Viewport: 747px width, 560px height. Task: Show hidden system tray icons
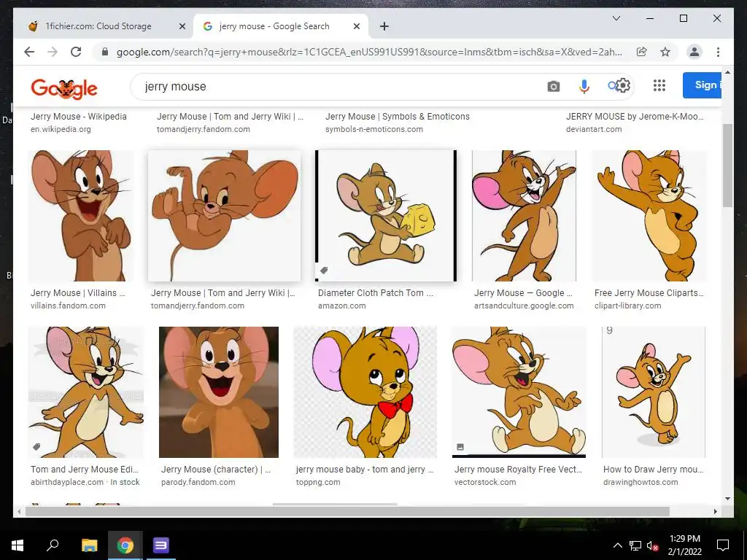coord(617,545)
